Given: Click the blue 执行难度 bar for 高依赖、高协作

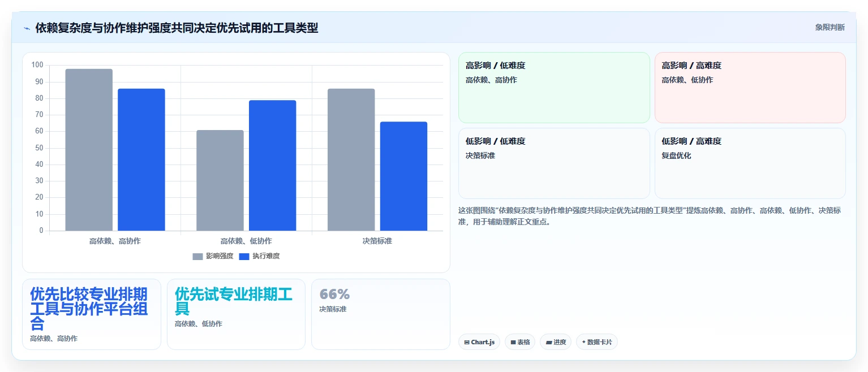Looking at the screenshot, I should (x=141, y=159).
